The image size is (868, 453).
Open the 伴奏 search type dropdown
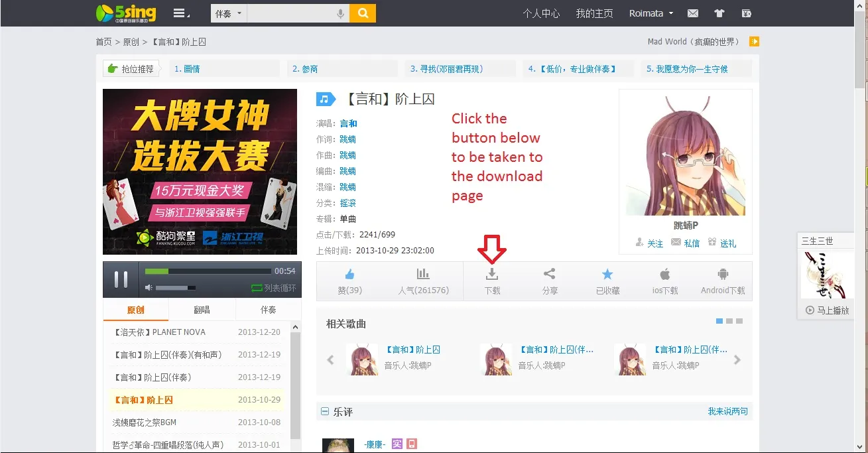(x=229, y=13)
